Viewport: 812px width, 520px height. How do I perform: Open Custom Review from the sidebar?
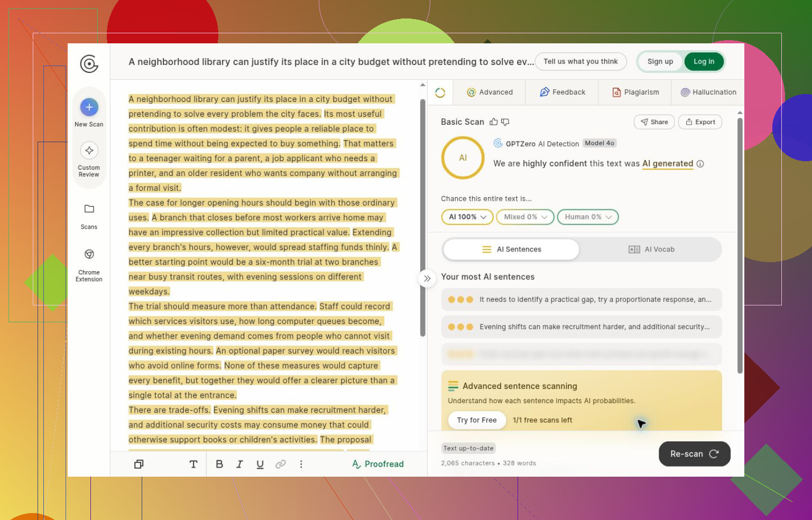[x=89, y=151]
